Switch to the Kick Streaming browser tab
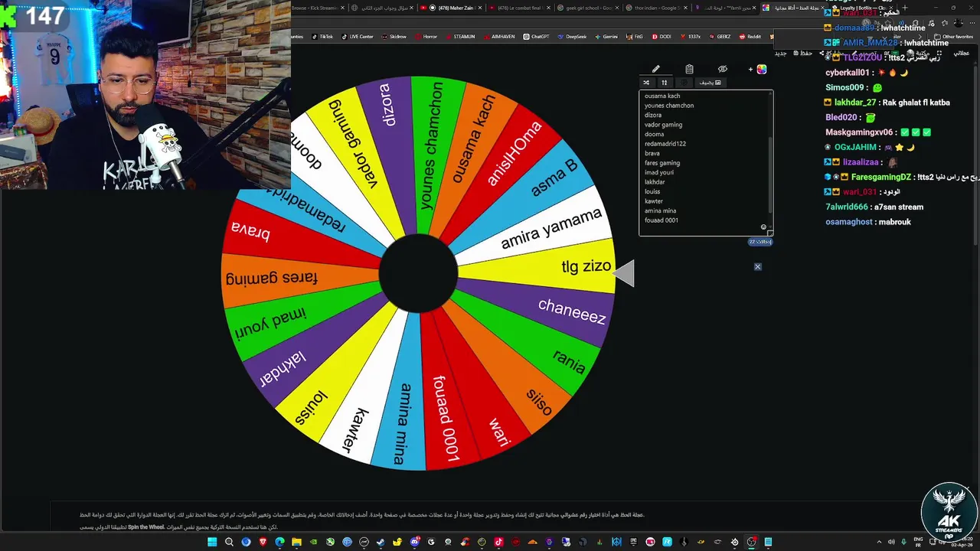980x551 pixels. (x=316, y=8)
